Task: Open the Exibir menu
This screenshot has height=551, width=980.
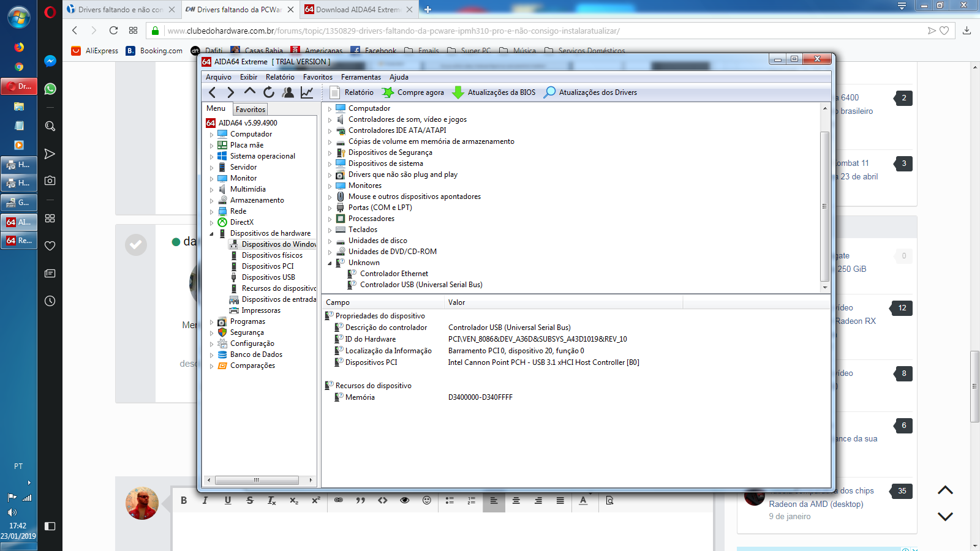Action: pyautogui.click(x=249, y=77)
